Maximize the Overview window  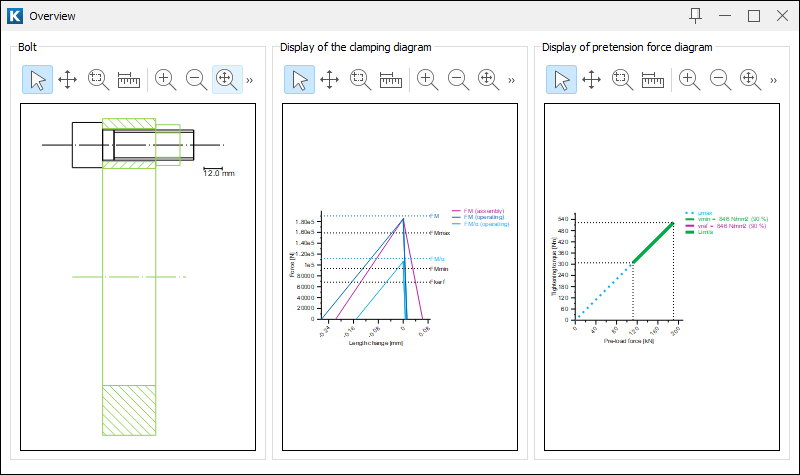[754, 16]
